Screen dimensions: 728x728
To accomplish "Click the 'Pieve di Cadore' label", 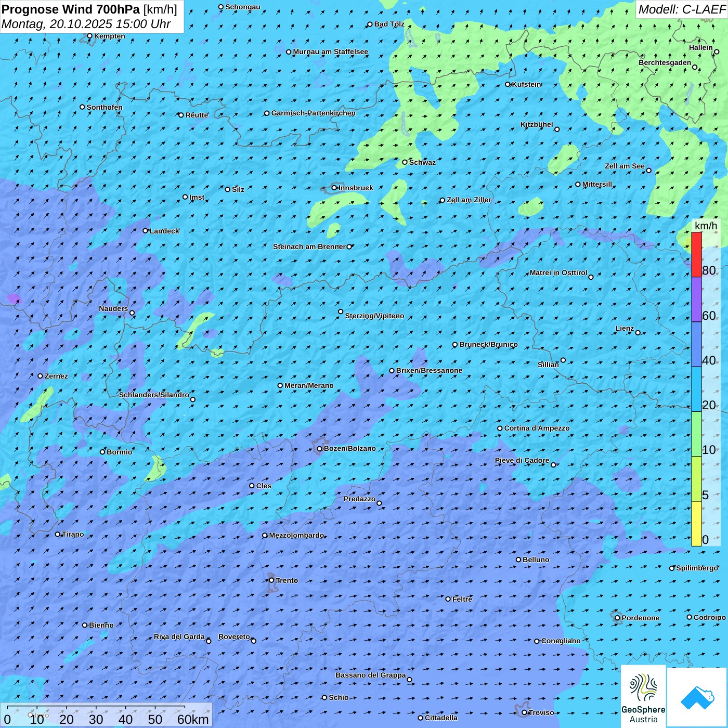I will click(522, 460).
